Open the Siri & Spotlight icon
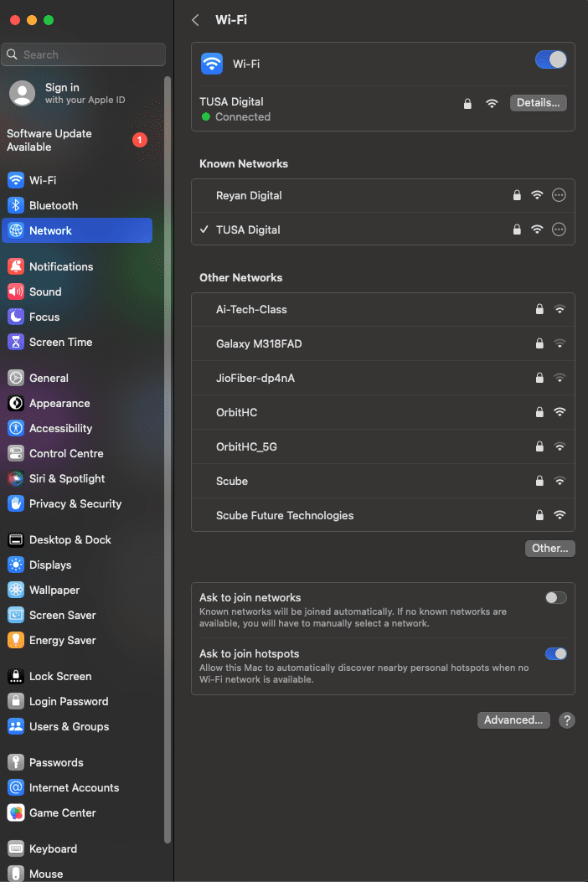 click(x=16, y=478)
